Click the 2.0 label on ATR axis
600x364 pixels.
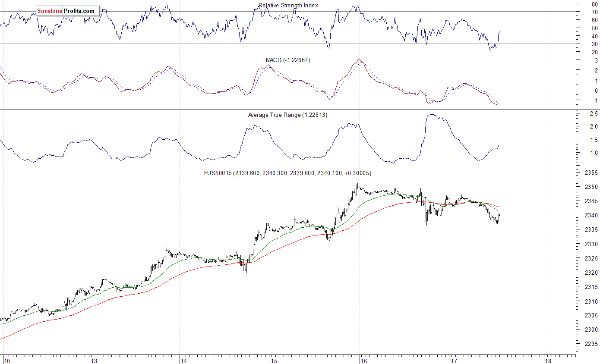pyautogui.click(x=594, y=127)
